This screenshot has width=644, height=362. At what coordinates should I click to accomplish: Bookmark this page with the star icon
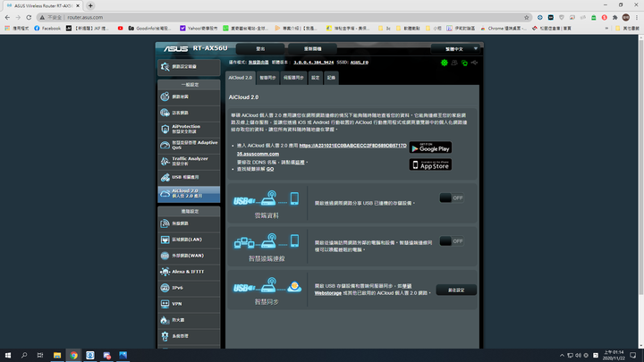pos(527,17)
